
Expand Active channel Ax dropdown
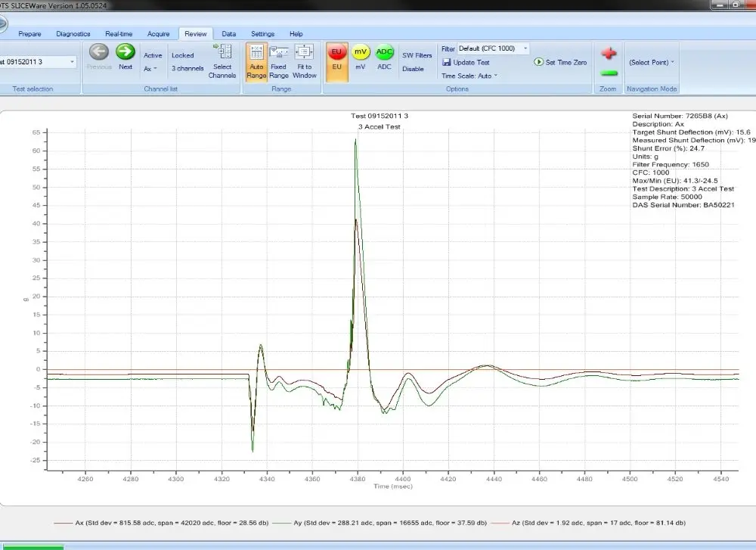[150, 69]
